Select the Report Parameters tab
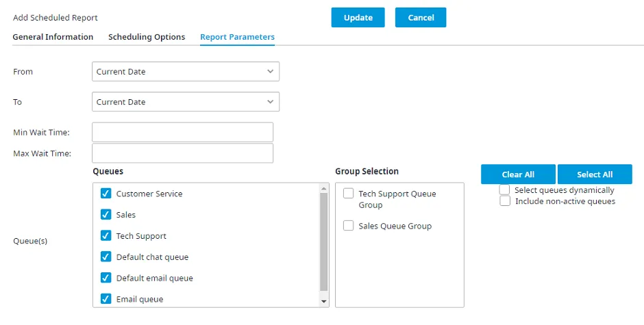The width and height of the screenshot is (644, 325). tap(238, 37)
